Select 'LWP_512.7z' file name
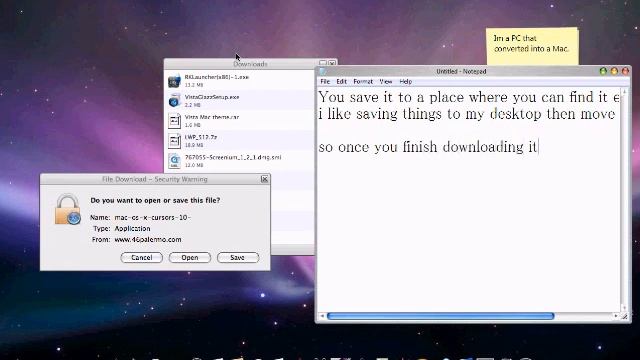Image resolution: width=640 pixels, height=360 pixels. pyautogui.click(x=201, y=137)
